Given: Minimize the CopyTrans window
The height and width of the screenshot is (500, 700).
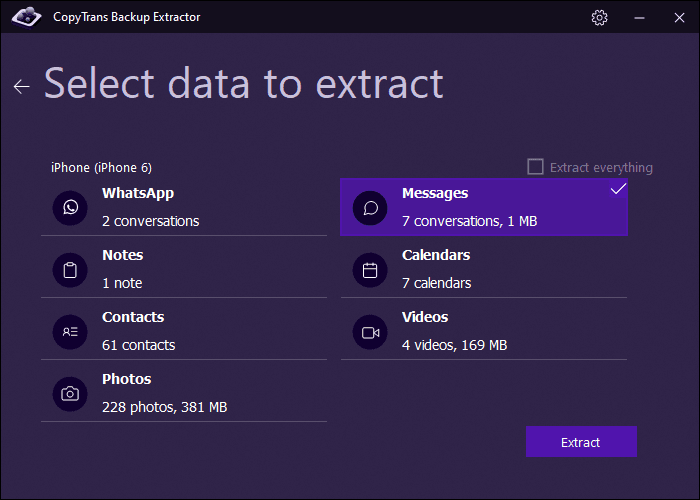Looking at the screenshot, I should pos(639,17).
